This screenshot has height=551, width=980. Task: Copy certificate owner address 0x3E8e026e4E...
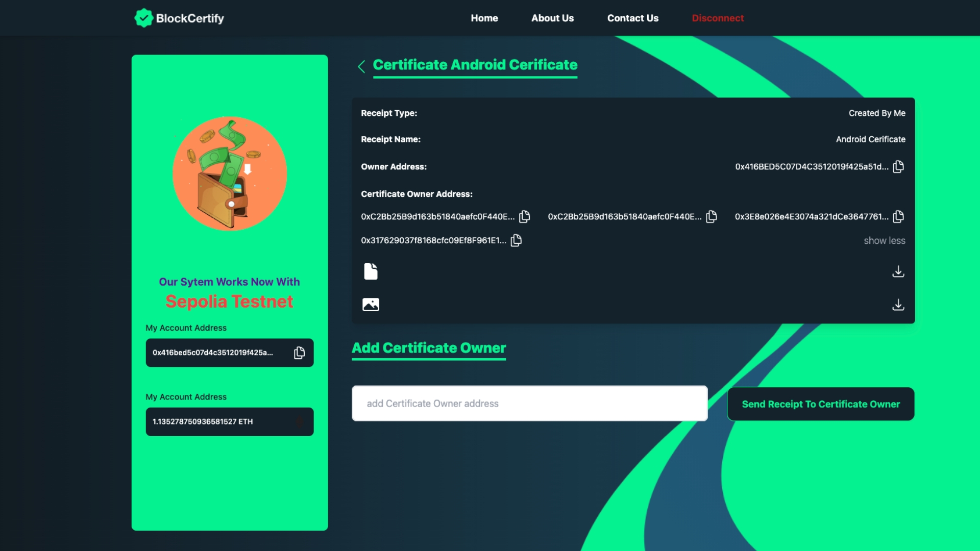[898, 216]
